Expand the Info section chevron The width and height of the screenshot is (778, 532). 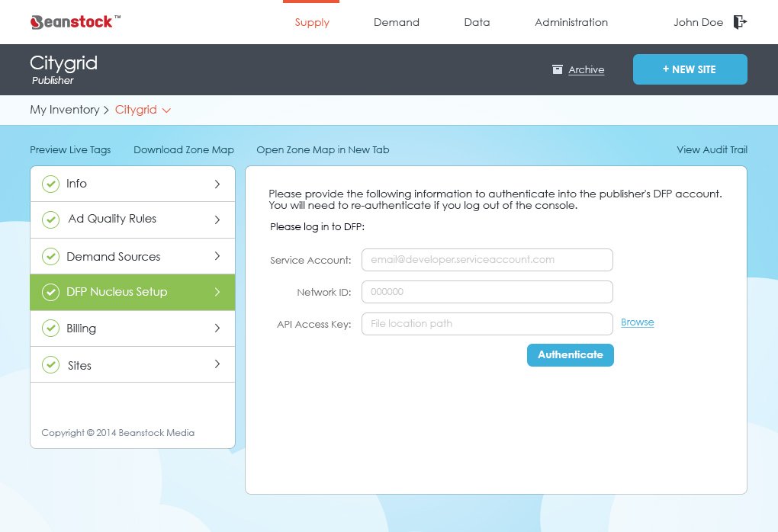click(217, 184)
